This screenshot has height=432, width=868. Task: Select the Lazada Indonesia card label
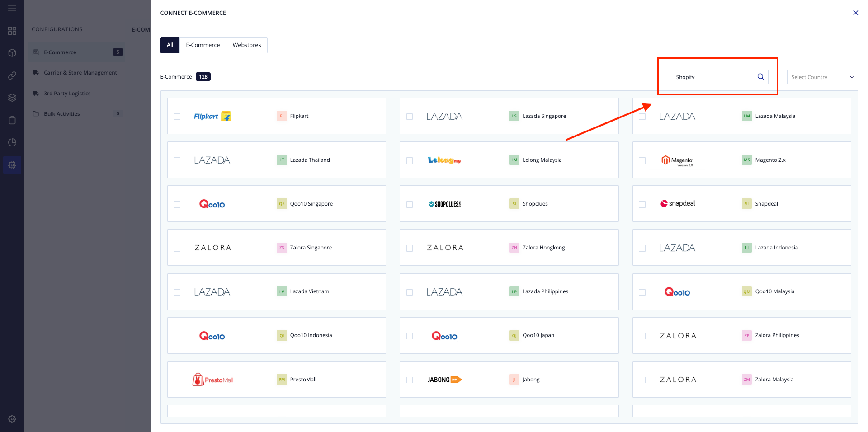tap(776, 248)
